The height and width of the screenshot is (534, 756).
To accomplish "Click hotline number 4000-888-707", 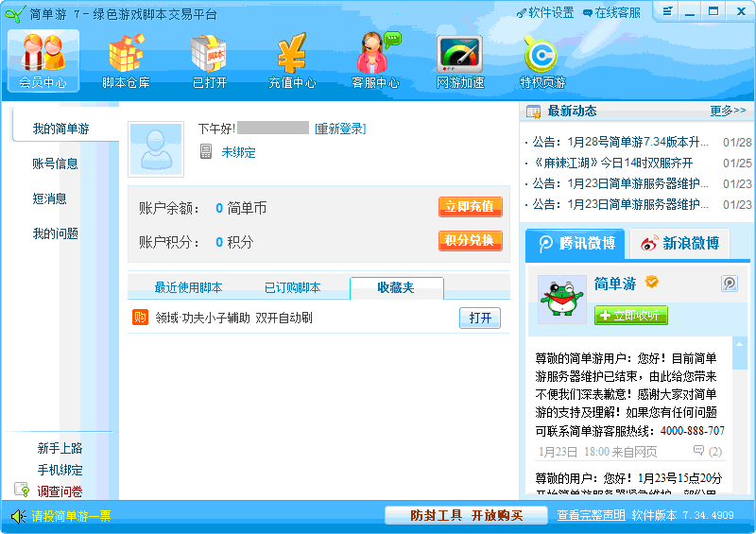I will pos(692,431).
